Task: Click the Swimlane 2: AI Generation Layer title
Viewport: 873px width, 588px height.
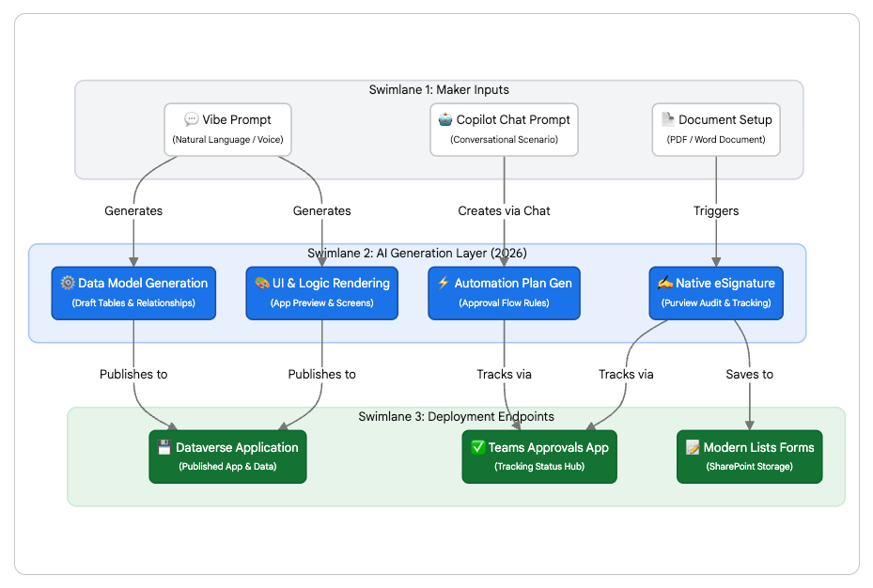Action: [x=416, y=254]
